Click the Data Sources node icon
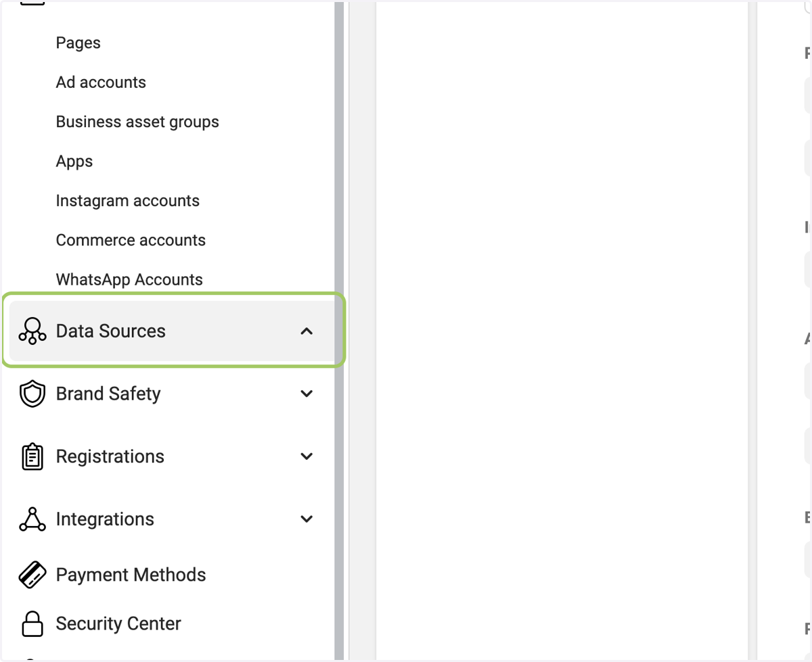812x662 pixels. (x=32, y=331)
